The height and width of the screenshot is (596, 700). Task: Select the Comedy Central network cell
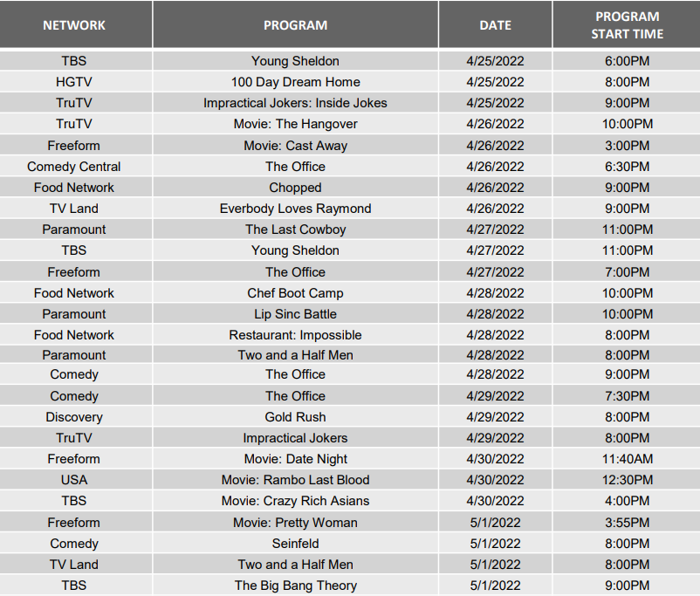pyautogui.click(x=74, y=167)
